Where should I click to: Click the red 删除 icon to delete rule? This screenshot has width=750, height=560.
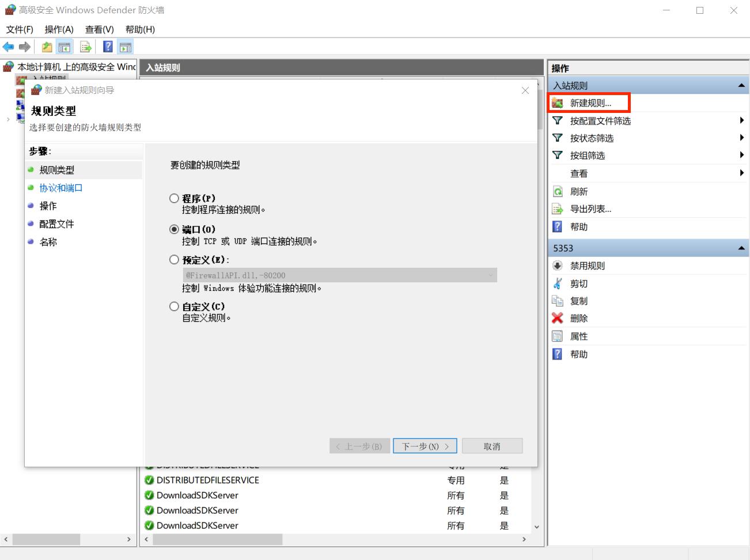pyautogui.click(x=558, y=317)
